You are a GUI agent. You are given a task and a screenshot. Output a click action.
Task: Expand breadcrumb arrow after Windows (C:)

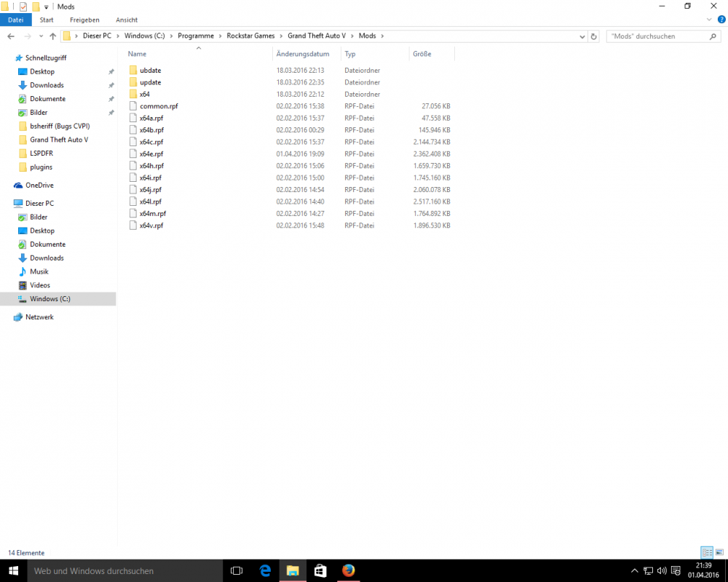[x=171, y=36]
